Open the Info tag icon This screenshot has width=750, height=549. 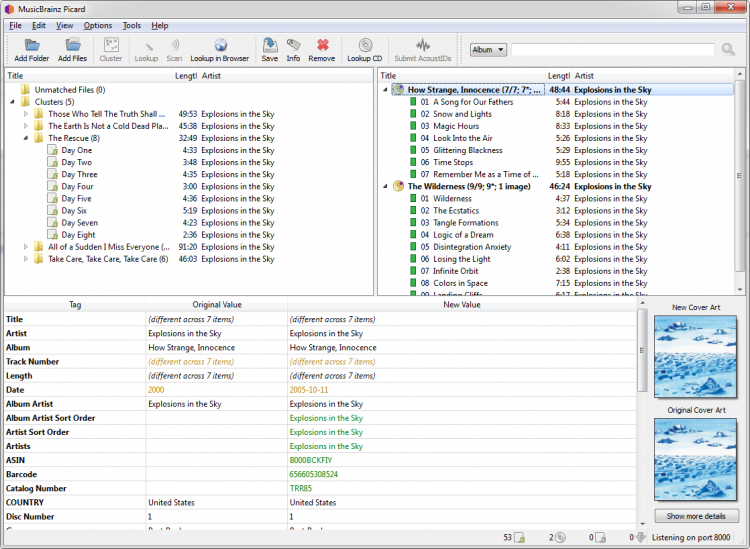click(293, 45)
